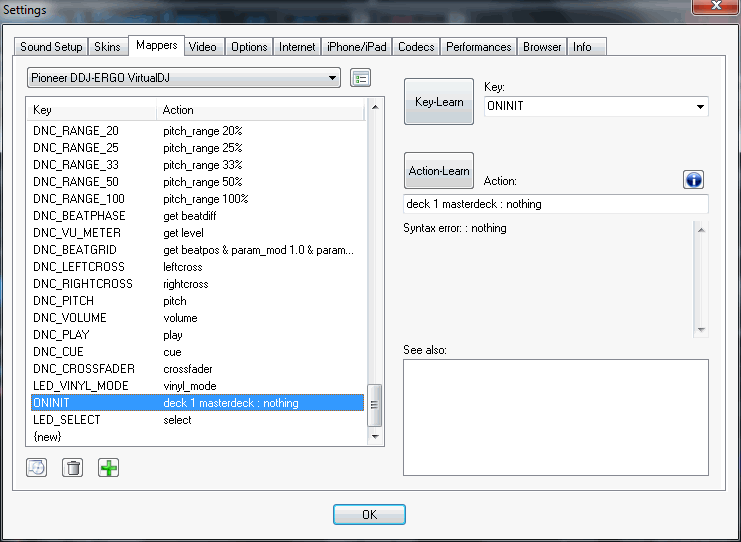741x542 pixels.
Task: Toggle the Action-Learn button
Action: click(439, 171)
